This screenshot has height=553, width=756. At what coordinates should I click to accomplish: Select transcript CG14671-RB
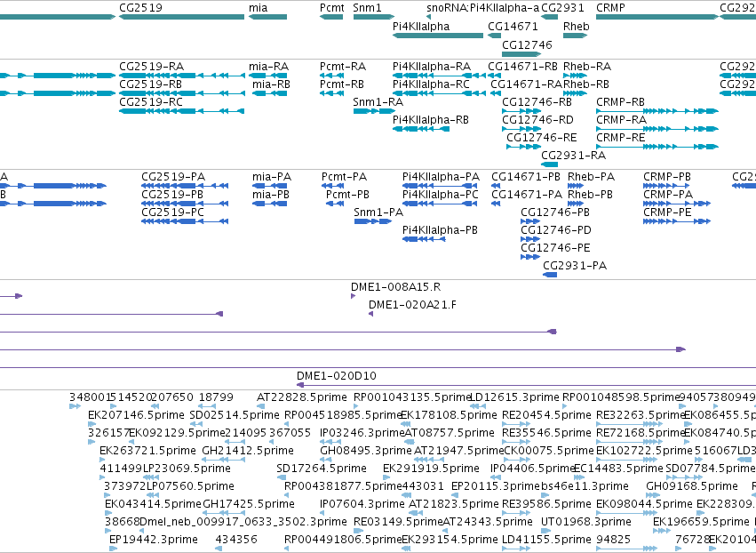tap(494, 76)
